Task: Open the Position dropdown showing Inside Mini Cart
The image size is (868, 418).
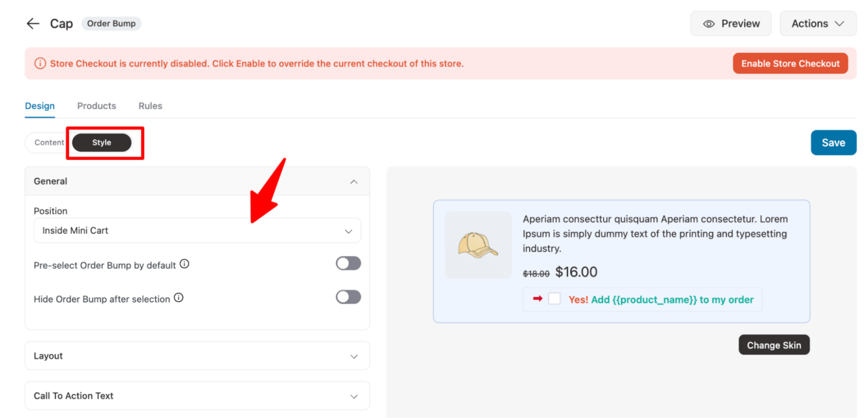Action: pyautogui.click(x=197, y=230)
